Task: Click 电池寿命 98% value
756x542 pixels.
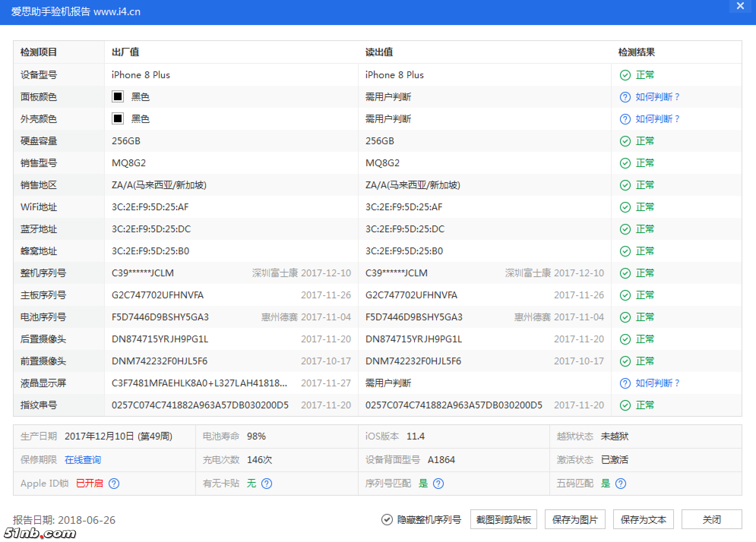Action: click(x=256, y=436)
